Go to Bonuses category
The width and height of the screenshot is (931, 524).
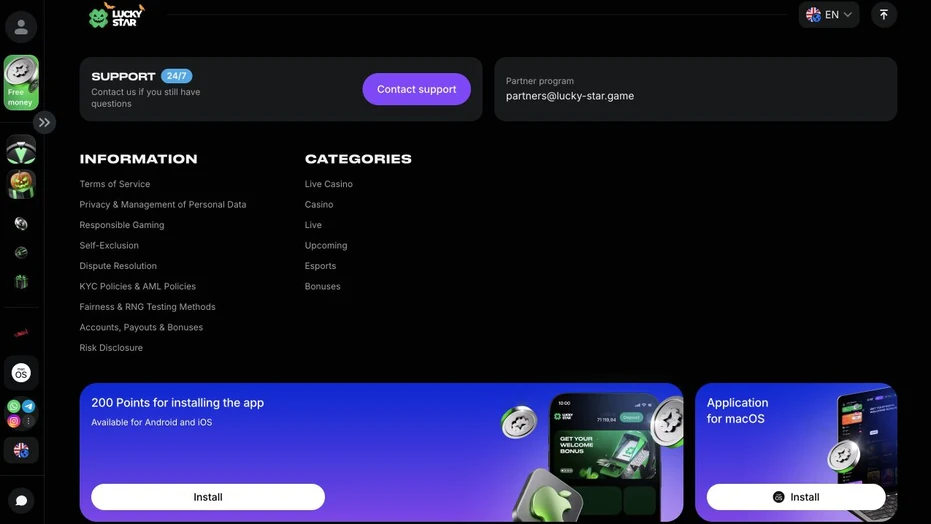[x=322, y=286]
